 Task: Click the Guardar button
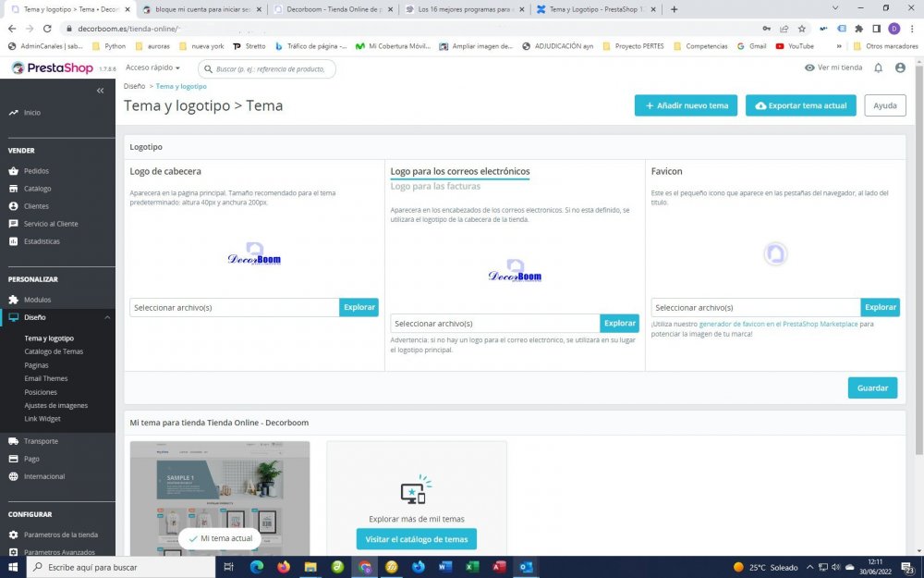pos(873,388)
